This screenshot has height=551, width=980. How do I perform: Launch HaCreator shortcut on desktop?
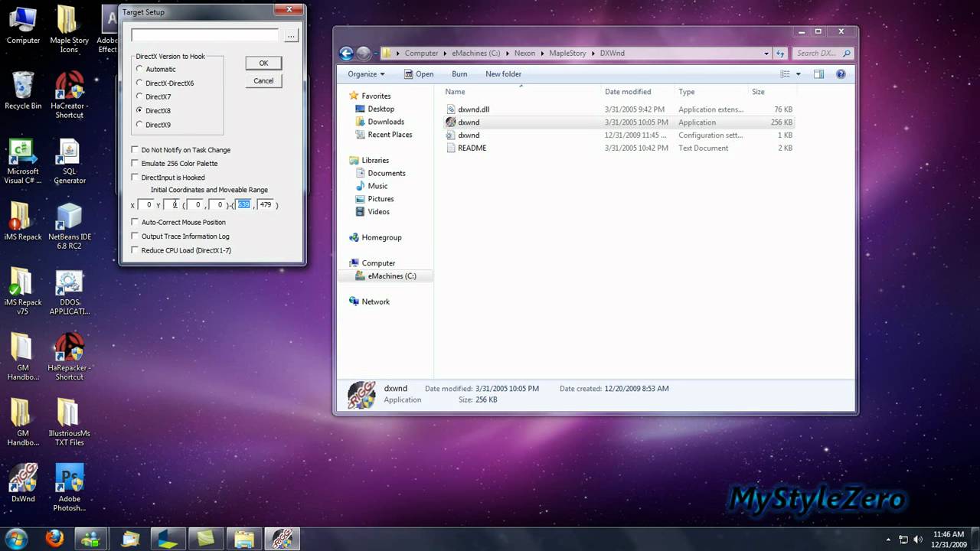[69, 95]
